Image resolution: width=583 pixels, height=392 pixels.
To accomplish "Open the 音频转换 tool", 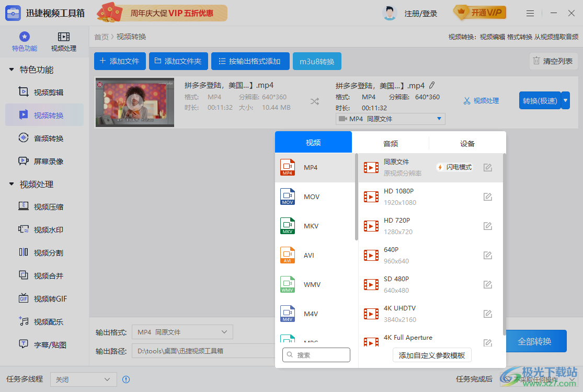I will tap(44, 138).
